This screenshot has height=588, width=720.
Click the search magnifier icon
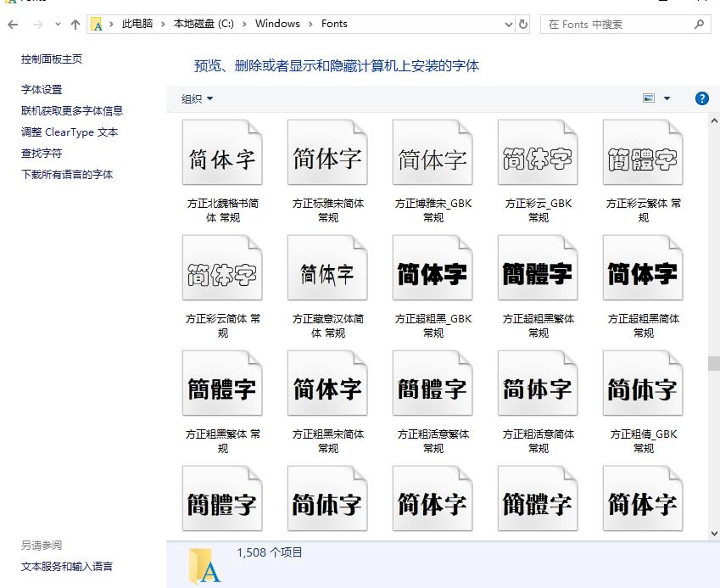(x=699, y=25)
